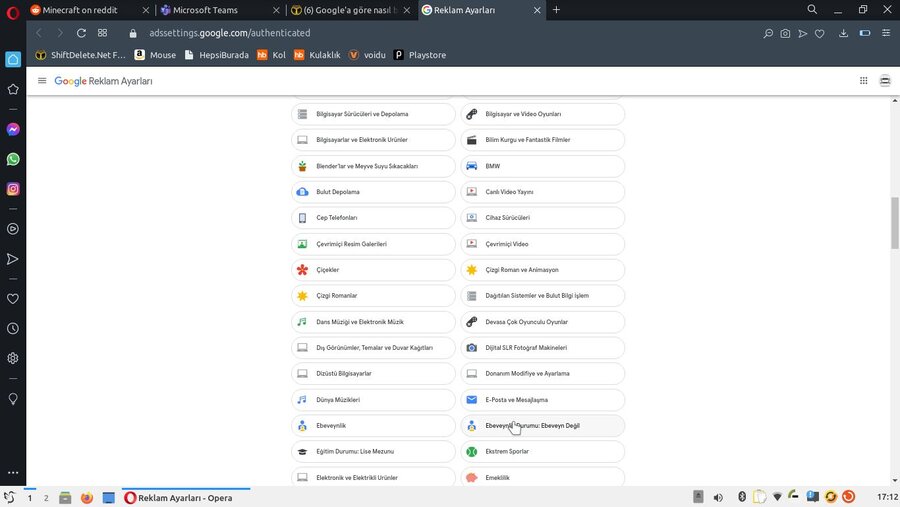The image size is (900, 507).
Task: Open Easy Setup menu icon
Action: tap(886, 33)
